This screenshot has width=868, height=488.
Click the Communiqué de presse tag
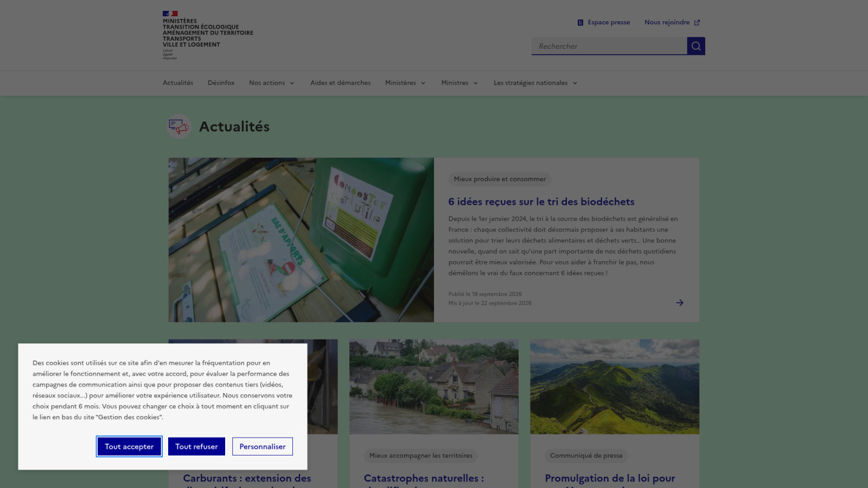coord(586,456)
